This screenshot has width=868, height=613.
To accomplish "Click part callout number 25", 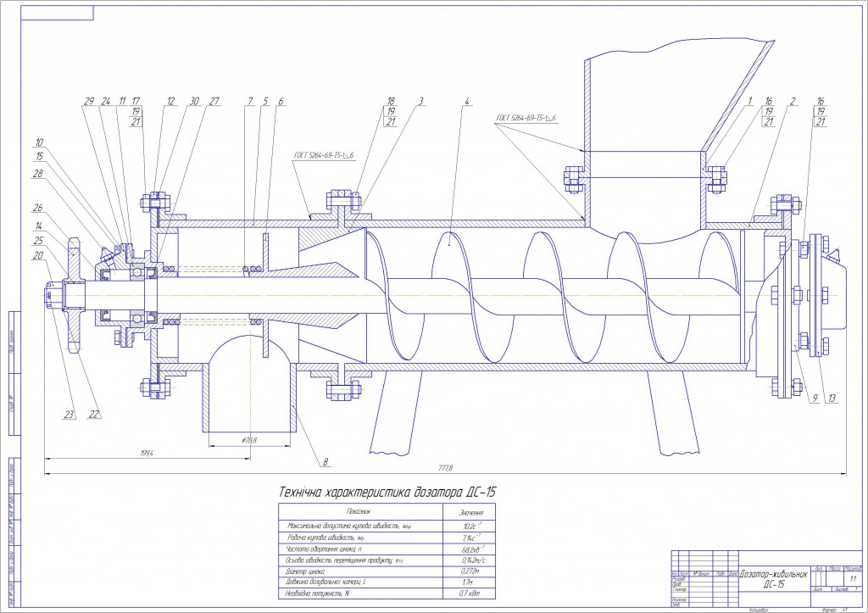I will pyautogui.click(x=38, y=241).
